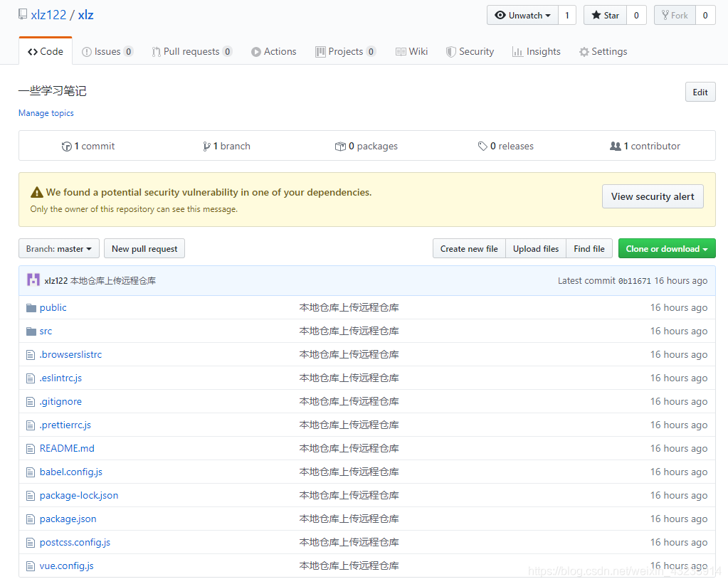Screen dimensions: 728x584
Task: View the Insights tab
Action: [537, 51]
